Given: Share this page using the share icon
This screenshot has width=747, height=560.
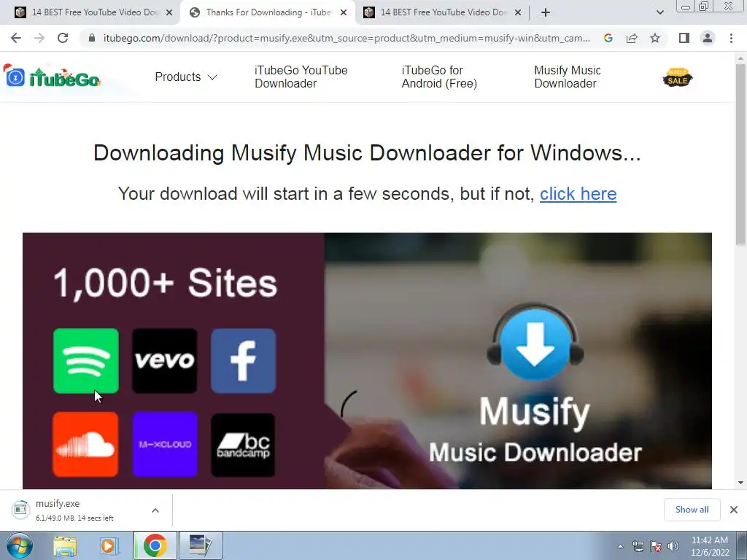Looking at the screenshot, I should [632, 38].
